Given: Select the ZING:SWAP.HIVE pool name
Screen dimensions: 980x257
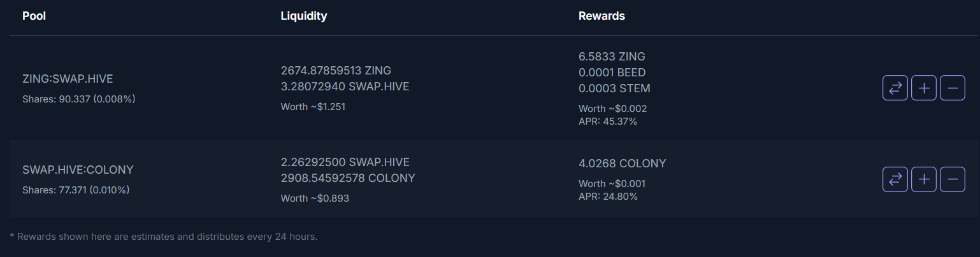Looking at the screenshot, I should click(x=68, y=78).
